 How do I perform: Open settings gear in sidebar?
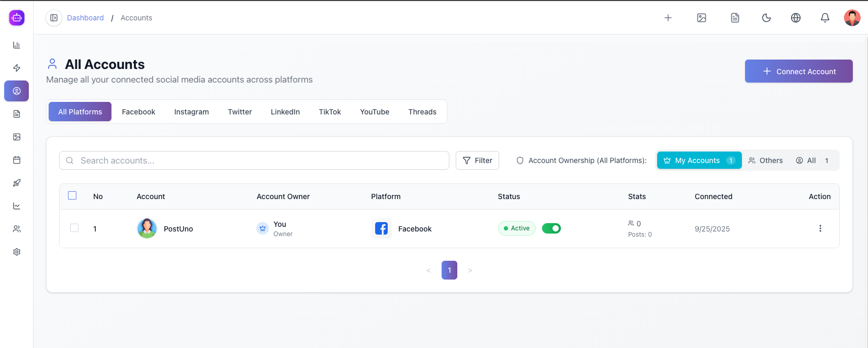tap(17, 252)
